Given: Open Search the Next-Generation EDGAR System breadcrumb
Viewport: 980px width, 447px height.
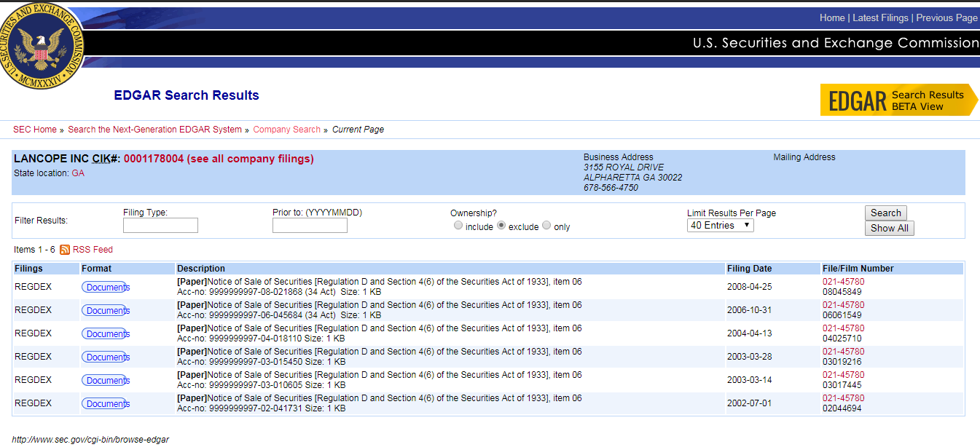Looking at the screenshot, I should point(154,130).
